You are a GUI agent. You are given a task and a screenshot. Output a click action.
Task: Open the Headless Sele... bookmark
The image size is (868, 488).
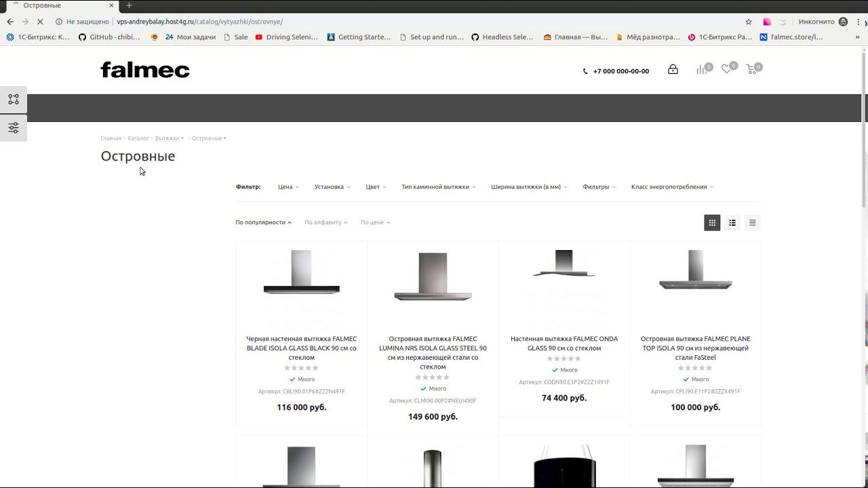(502, 37)
